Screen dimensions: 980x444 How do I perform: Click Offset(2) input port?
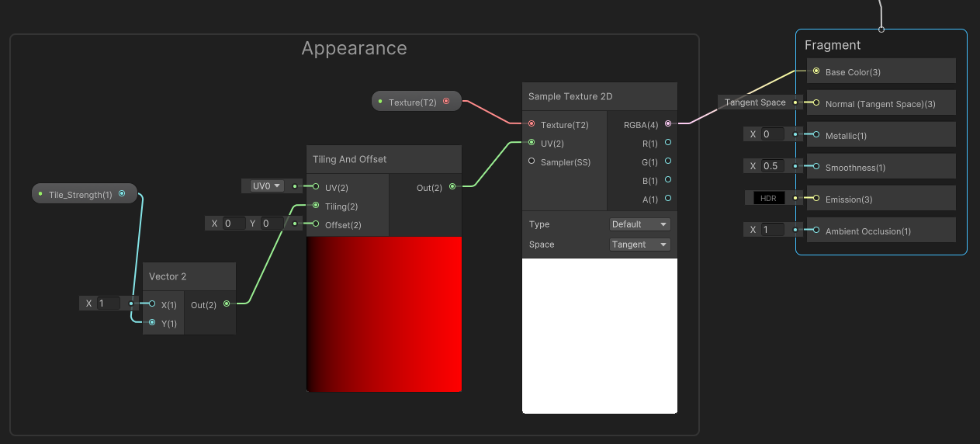click(316, 224)
